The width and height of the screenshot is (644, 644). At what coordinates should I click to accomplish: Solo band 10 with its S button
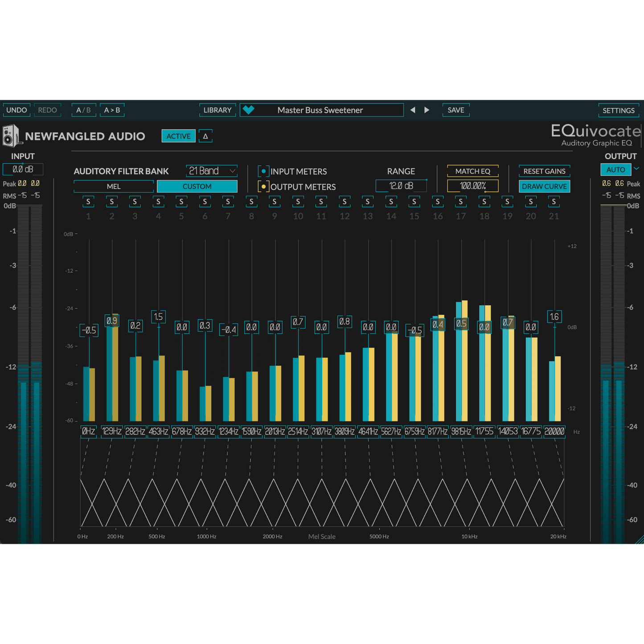(298, 202)
